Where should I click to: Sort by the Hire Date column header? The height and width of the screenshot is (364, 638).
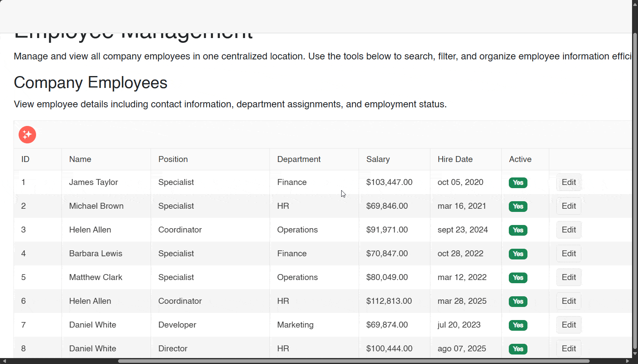455,159
